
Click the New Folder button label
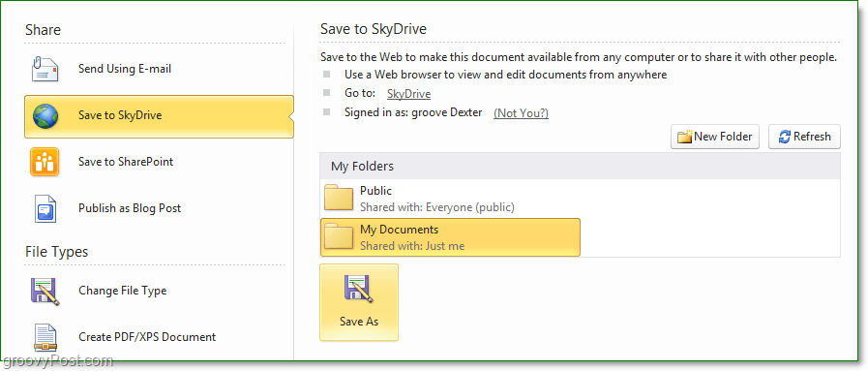723,137
